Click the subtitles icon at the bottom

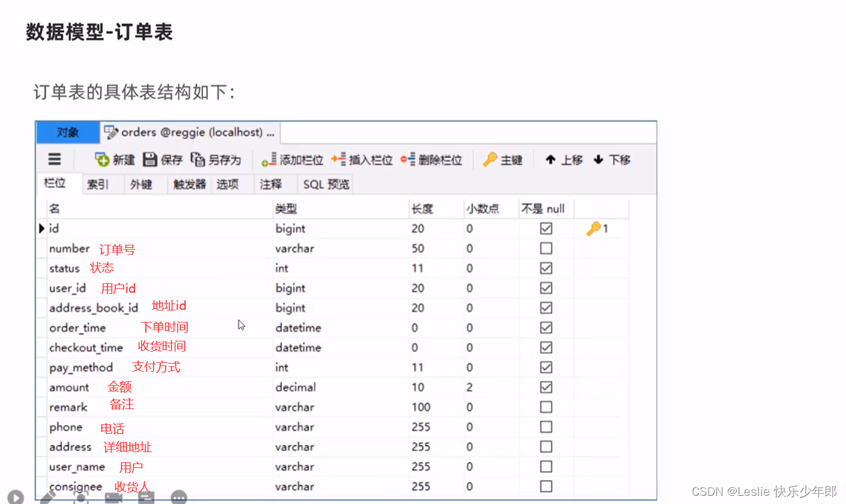point(146,498)
